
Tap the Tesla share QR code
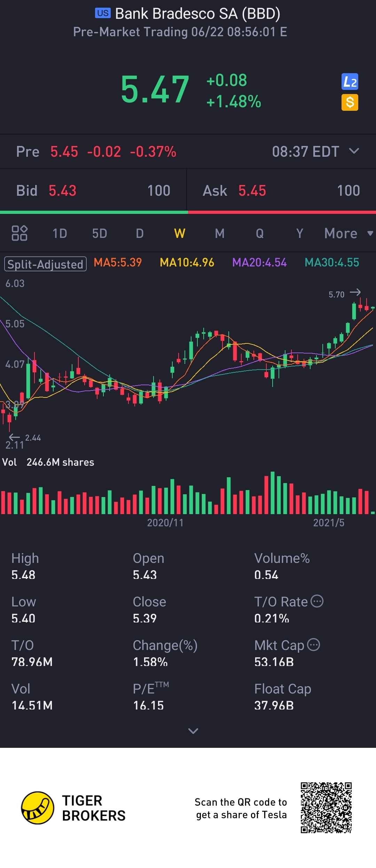coord(326,808)
